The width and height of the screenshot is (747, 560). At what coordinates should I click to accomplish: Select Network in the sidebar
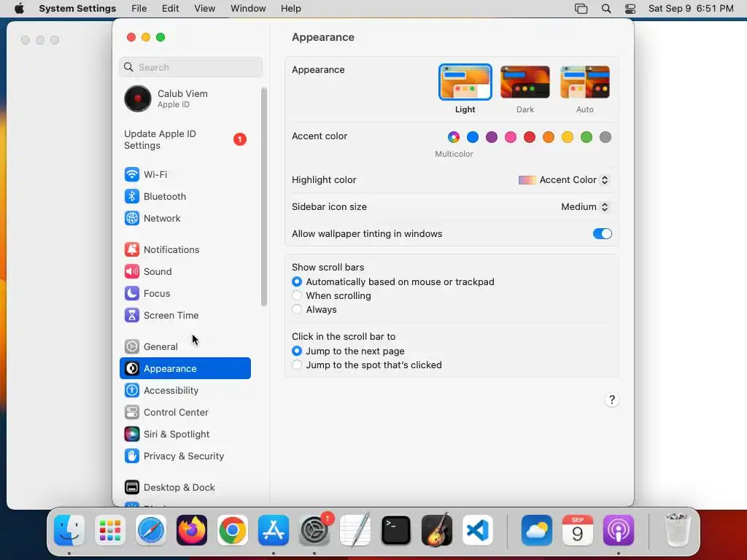[x=185, y=218]
